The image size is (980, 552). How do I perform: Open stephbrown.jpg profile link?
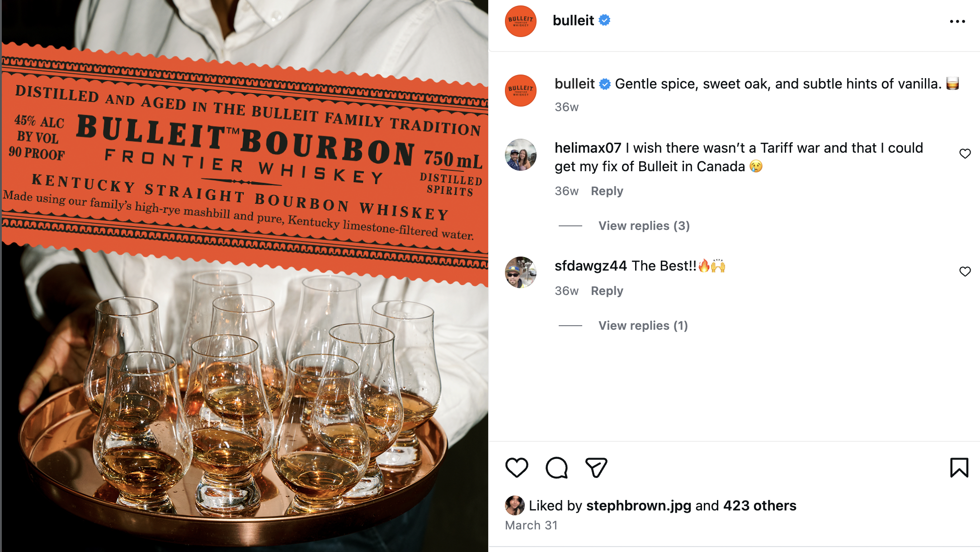[x=639, y=505]
